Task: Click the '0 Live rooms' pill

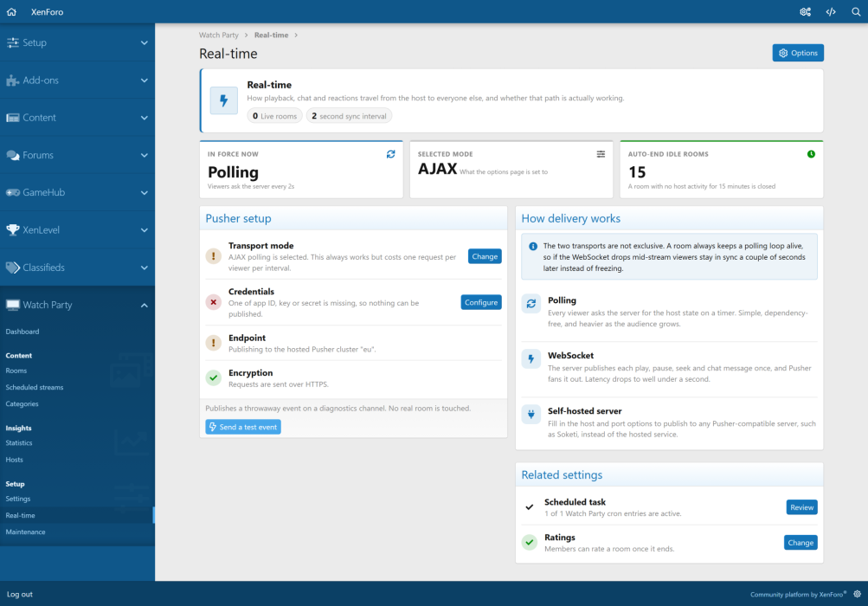Action: pos(274,116)
